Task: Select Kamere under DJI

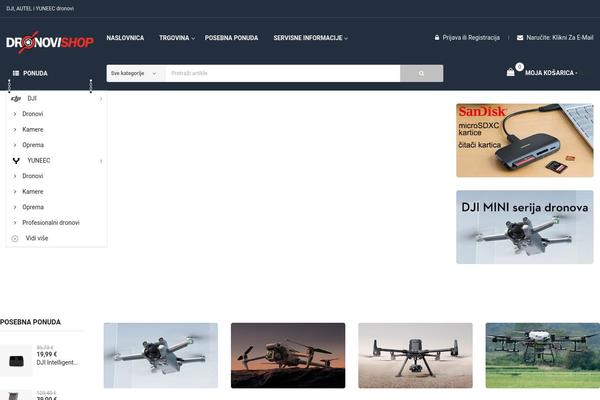Action: click(33, 129)
